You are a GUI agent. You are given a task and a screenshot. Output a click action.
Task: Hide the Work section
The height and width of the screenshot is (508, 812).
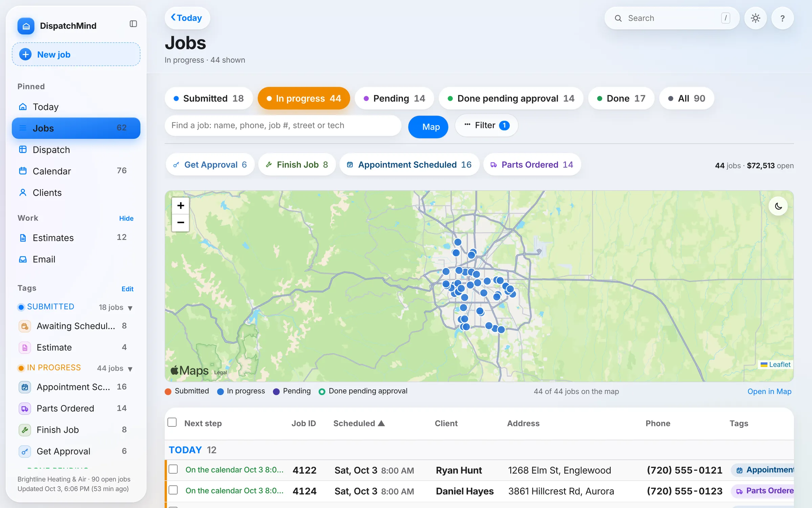coord(126,218)
